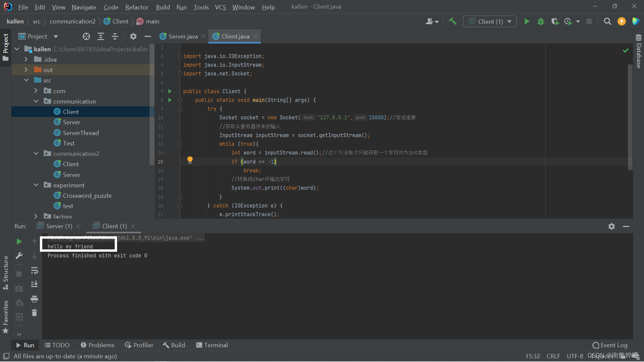Click the user account icon dropdown
This screenshot has width=644, height=362.
point(432,21)
